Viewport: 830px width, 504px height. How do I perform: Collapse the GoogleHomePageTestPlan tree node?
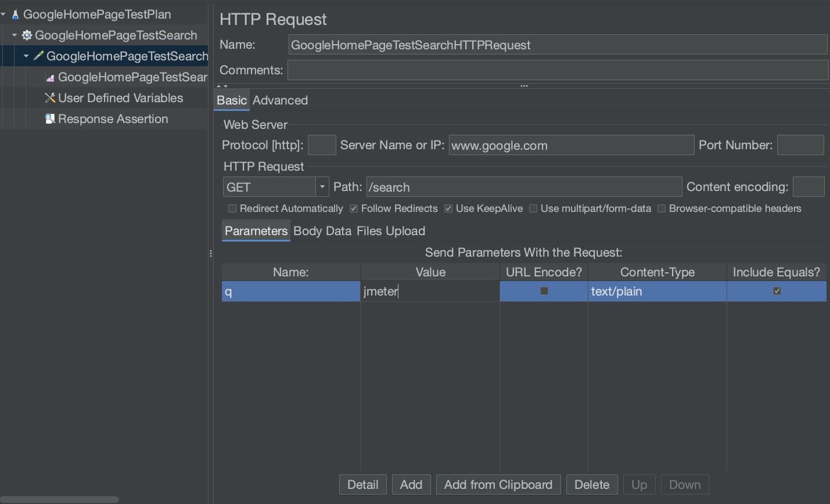coord(3,15)
